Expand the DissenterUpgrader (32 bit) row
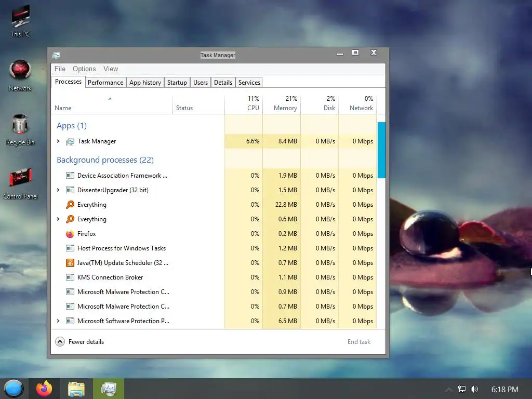The image size is (532, 399). (x=58, y=190)
